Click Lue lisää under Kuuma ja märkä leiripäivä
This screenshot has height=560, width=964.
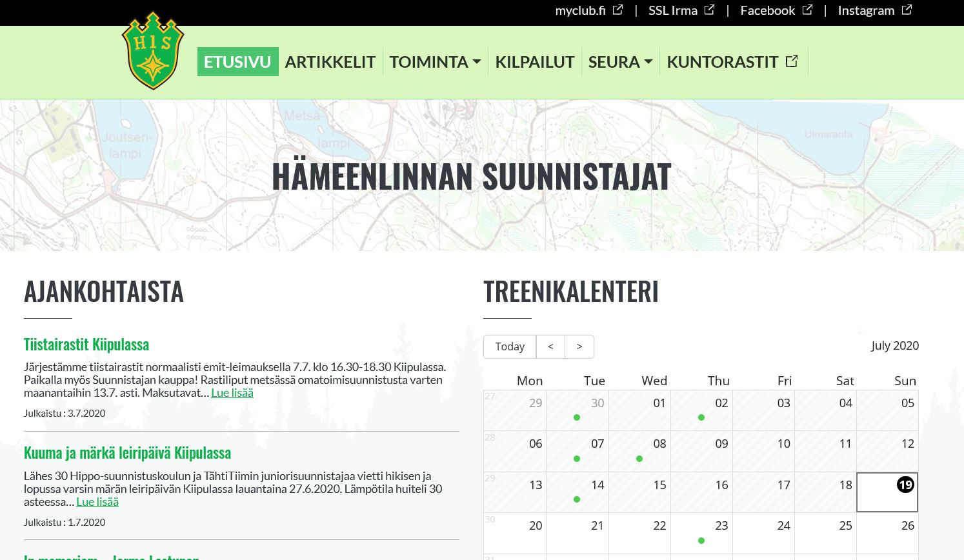[97, 501]
